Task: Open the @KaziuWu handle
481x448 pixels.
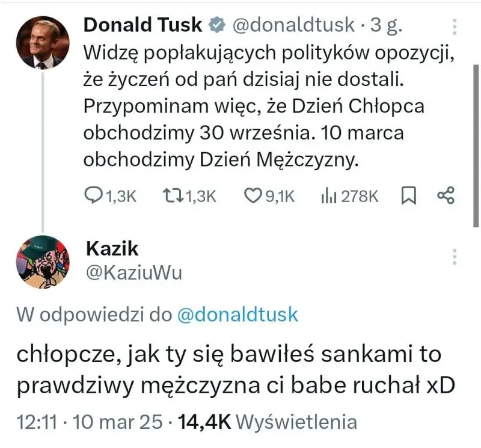Action: point(134,272)
